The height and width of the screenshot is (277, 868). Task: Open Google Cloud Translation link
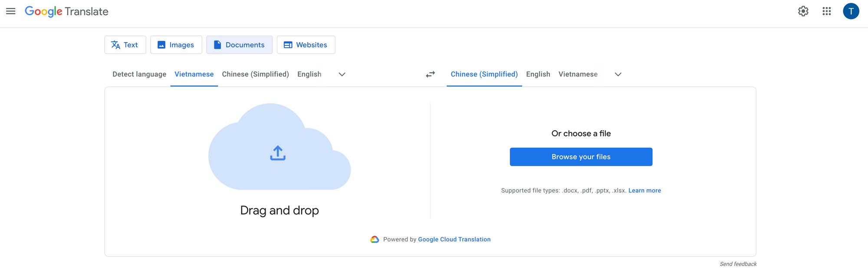pos(454,240)
